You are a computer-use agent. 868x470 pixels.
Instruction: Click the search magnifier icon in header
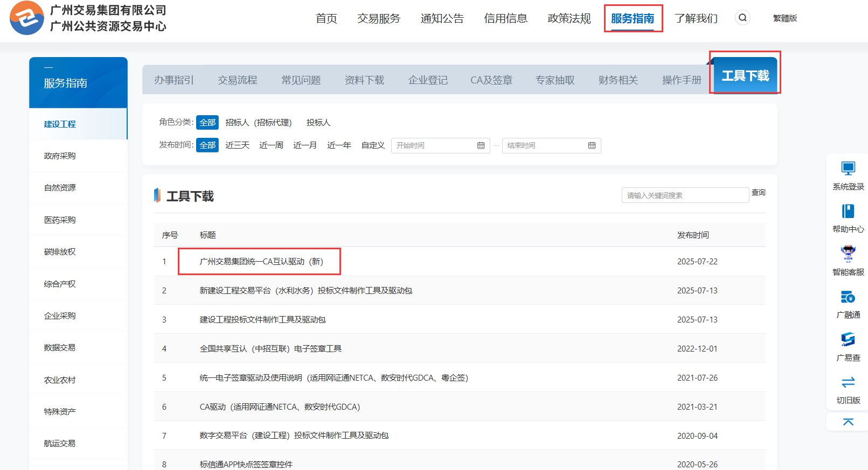(742, 18)
